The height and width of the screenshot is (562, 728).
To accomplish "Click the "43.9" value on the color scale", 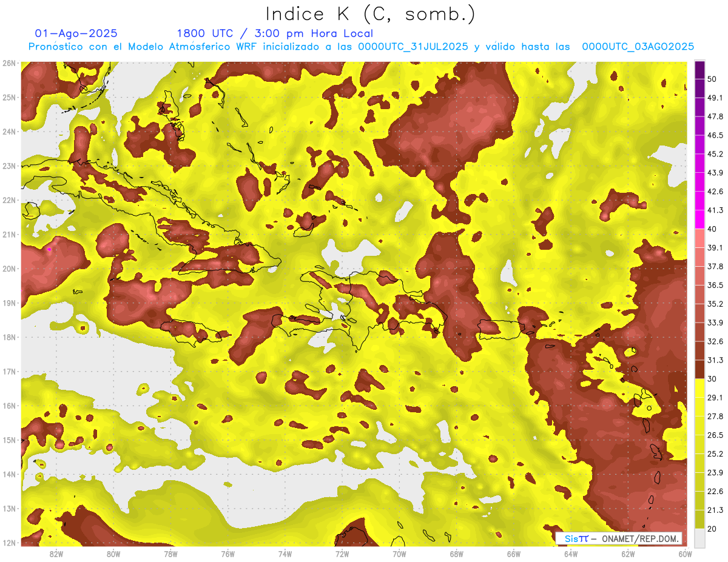I will click(715, 172).
